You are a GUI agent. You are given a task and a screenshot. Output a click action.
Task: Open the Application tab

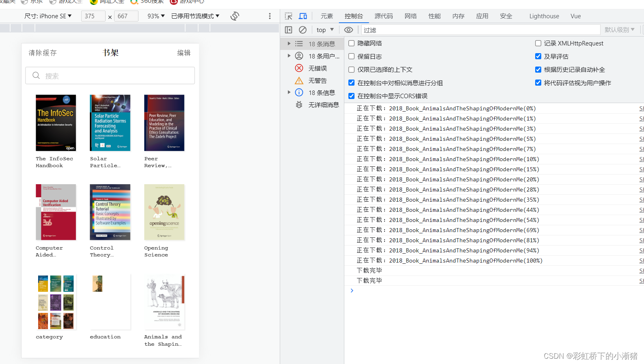click(482, 16)
